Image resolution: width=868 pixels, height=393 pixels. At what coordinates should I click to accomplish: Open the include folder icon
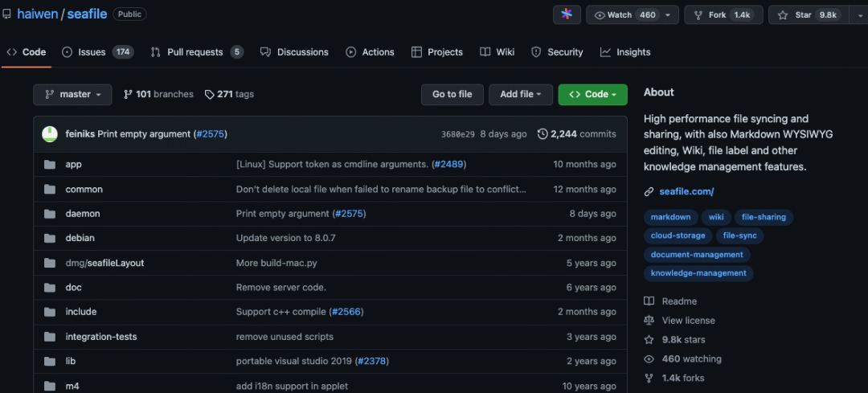coord(50,312)
